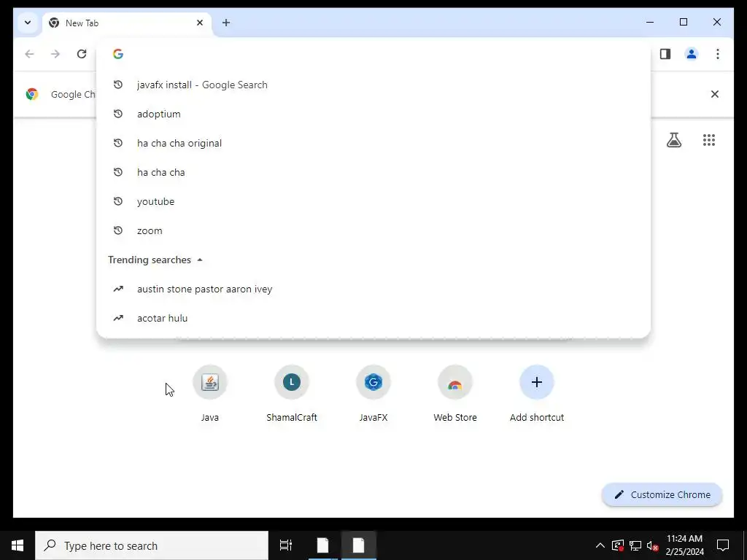Click the omnibox search field
Viewport: 747px width, 560px height.
click(373, 54)
